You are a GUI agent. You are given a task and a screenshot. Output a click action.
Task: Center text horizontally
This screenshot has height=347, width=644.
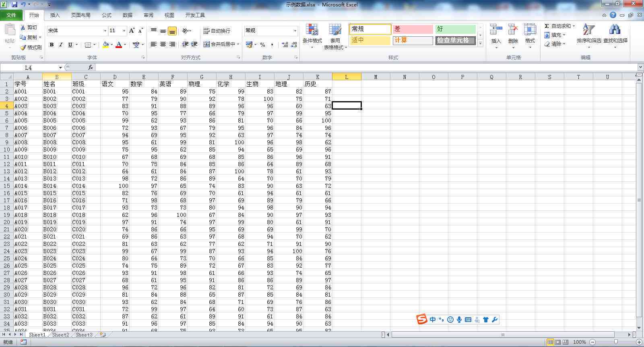(x=163, y=44)
